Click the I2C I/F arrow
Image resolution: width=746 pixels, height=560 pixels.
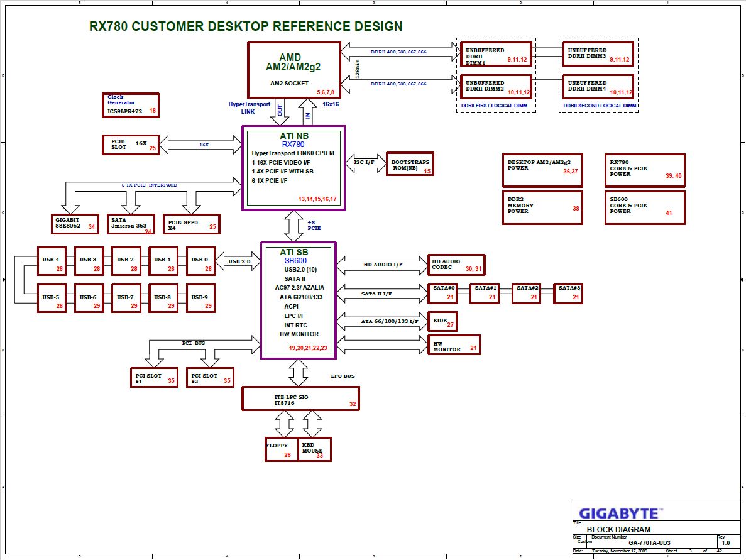click(365, 163)
